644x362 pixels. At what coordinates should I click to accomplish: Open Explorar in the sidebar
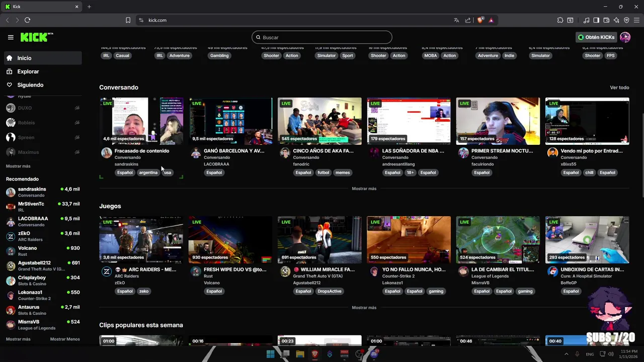point(43,71)
